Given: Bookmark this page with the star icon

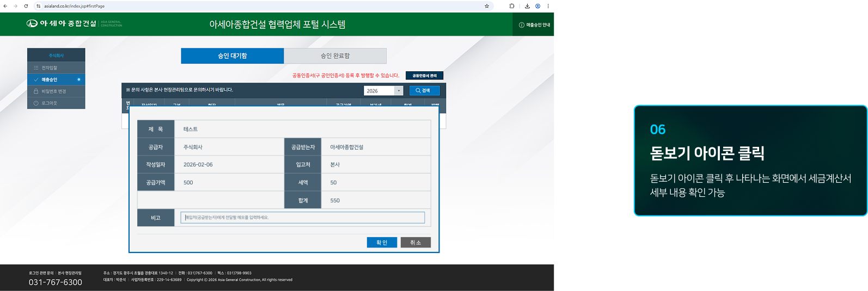Looking at the screenshot, I should pyautogui.click(x=487, y=6).
